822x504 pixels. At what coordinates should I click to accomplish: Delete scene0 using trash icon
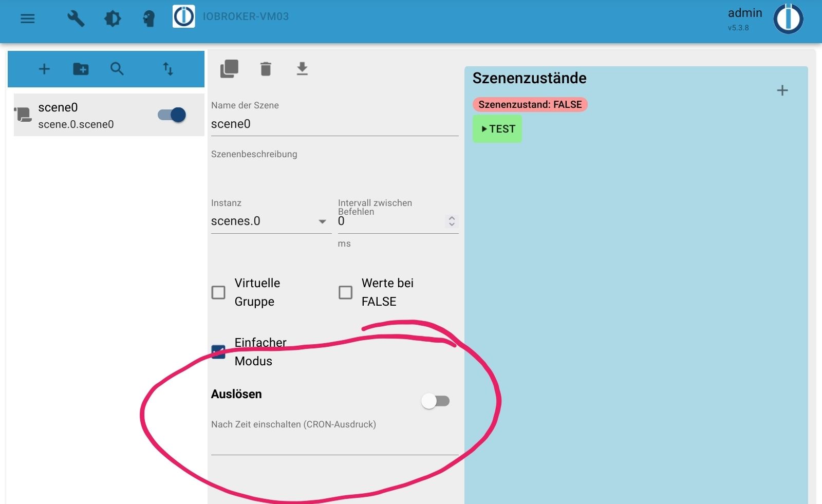[x=266, y=69]
